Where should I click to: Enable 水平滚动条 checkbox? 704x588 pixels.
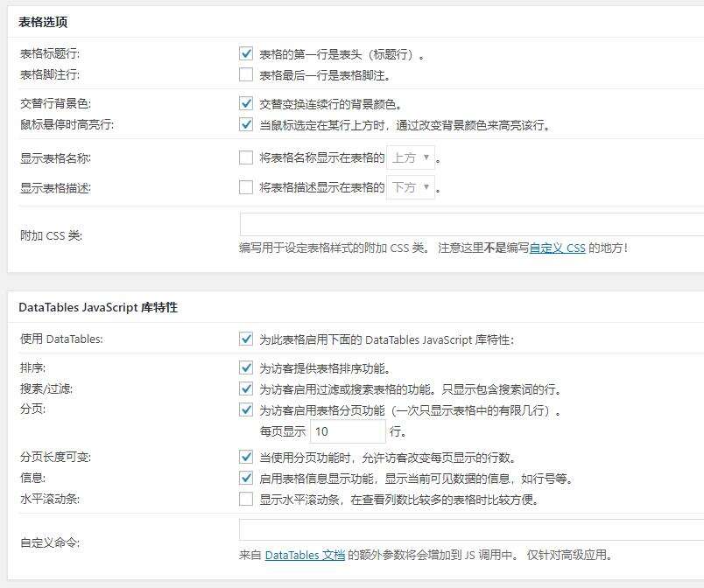tap(246, 499)
